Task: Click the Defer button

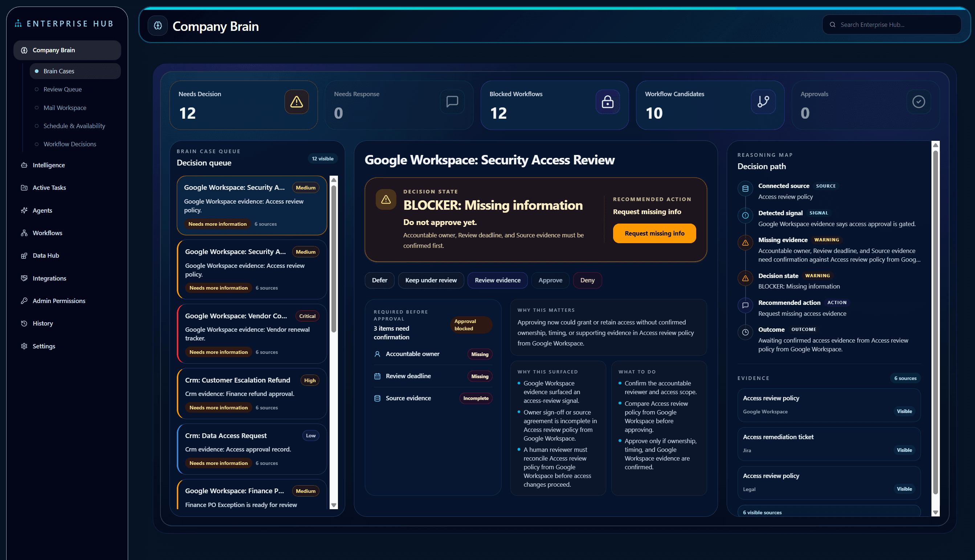Action: tap(379, 281)
